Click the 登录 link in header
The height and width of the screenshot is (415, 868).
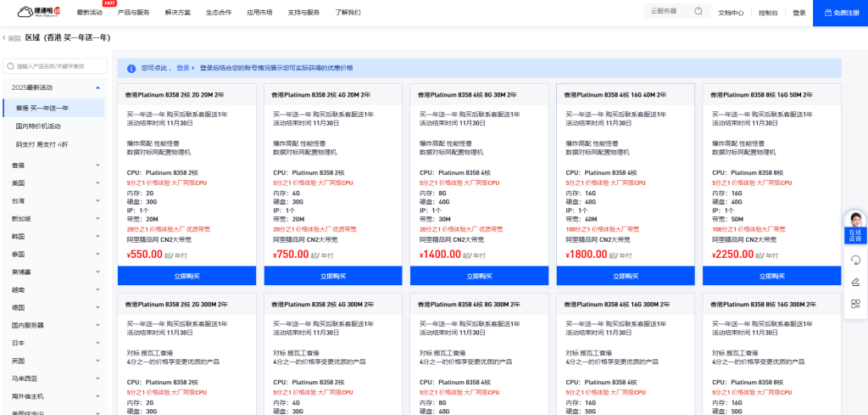[x=798, y=13]
